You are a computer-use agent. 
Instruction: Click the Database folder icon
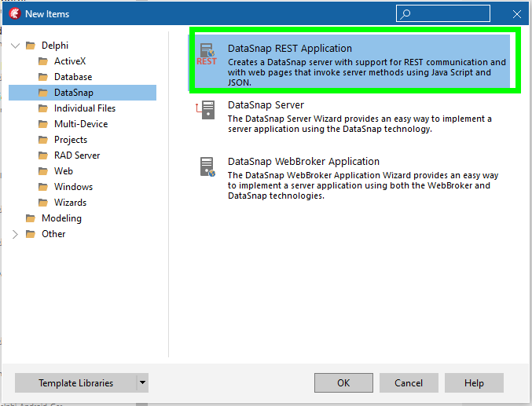click(x=43, y=77)
